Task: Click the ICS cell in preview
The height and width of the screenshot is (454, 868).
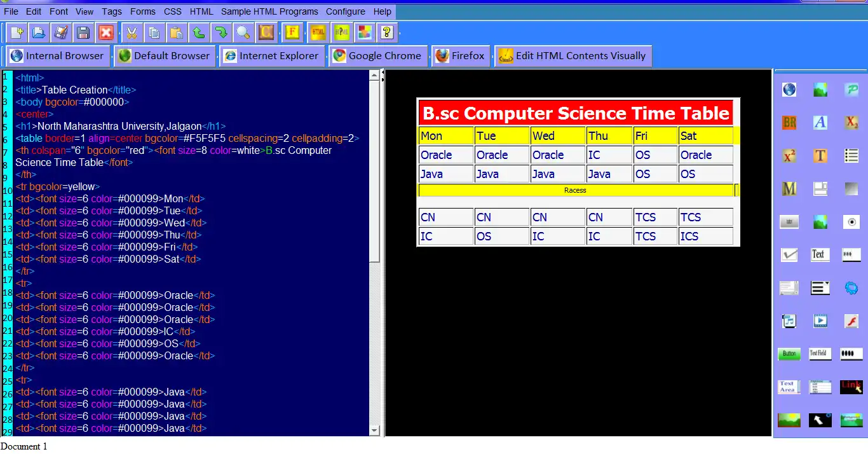Action: pyautogui.click(x=705, y=236)
